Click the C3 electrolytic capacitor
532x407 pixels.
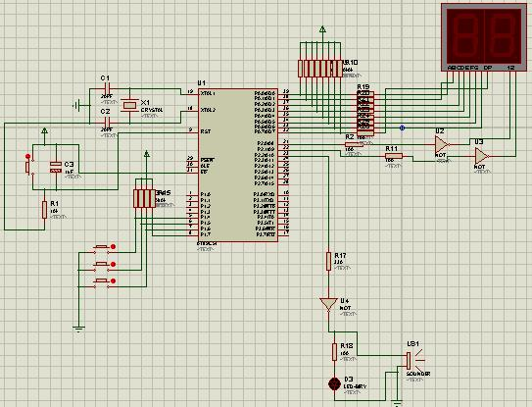(x=56, y=167)
